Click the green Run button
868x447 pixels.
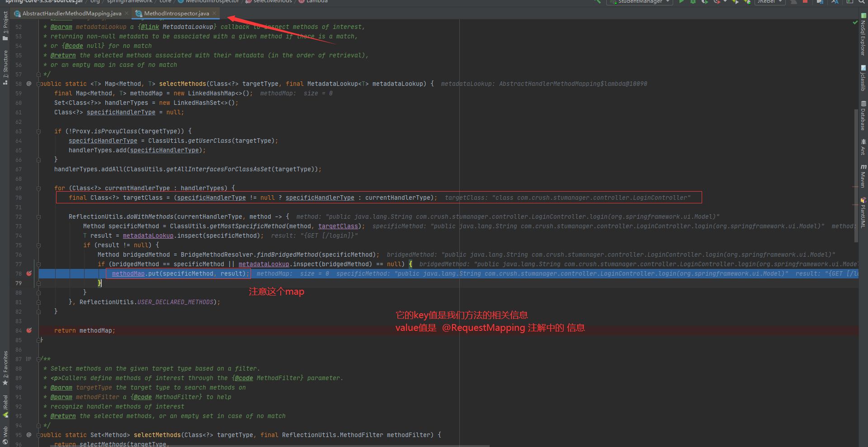tap(681, 2)
